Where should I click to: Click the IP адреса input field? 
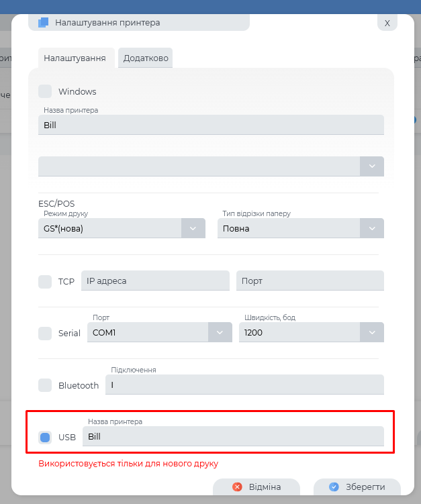(x=155, y=281)
